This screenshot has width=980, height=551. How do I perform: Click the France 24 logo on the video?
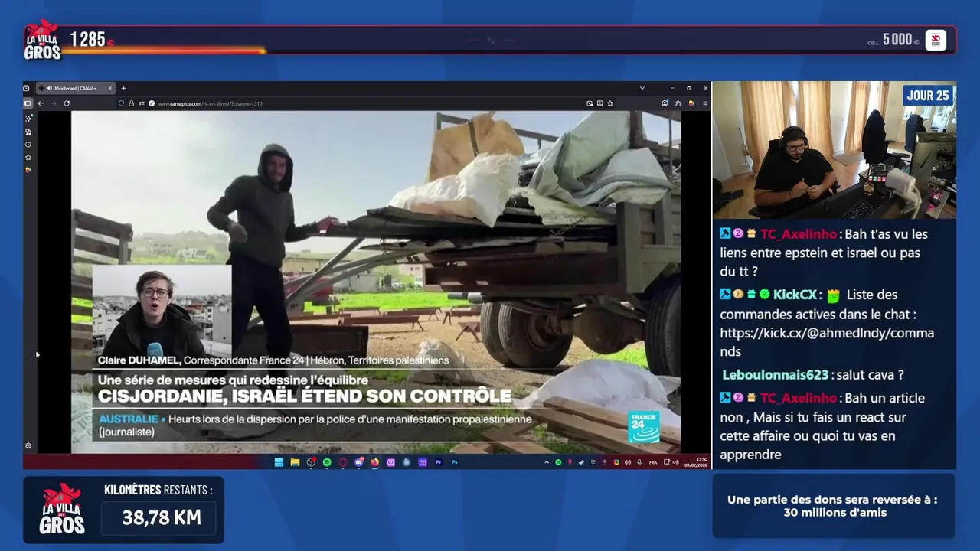tap(644, 427)
